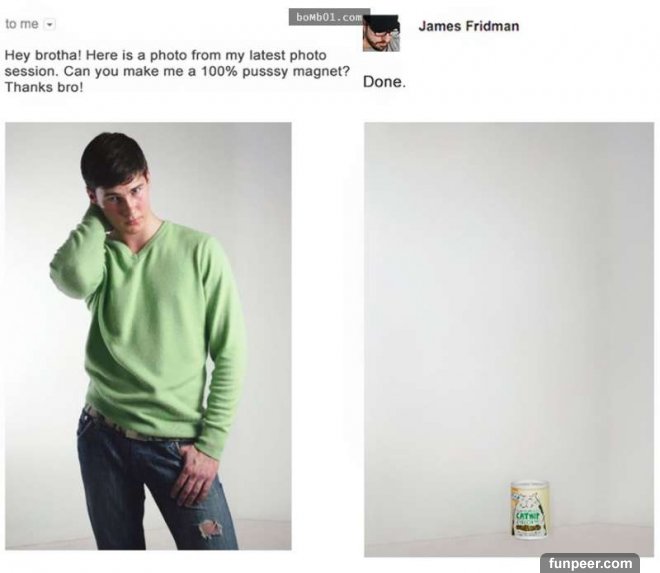Click the "to me" recipient label
The image size is (660, 573).
click(x=22, y=24)
